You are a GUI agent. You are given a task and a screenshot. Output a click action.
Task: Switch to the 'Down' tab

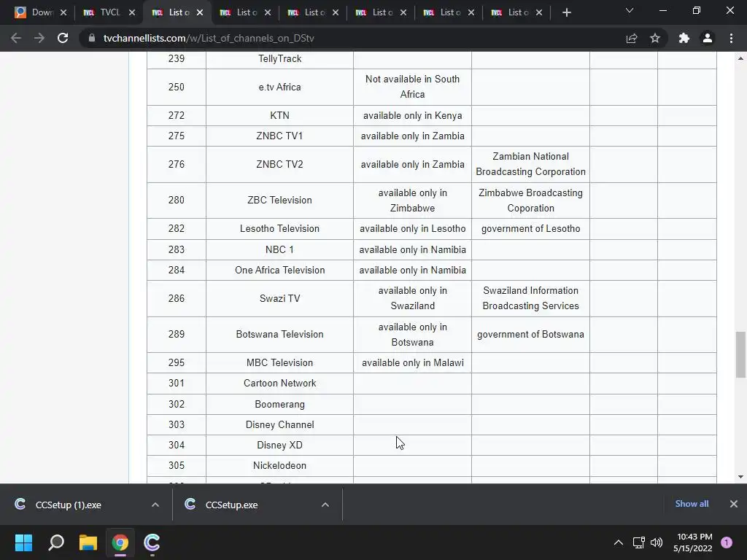point(41,12)
